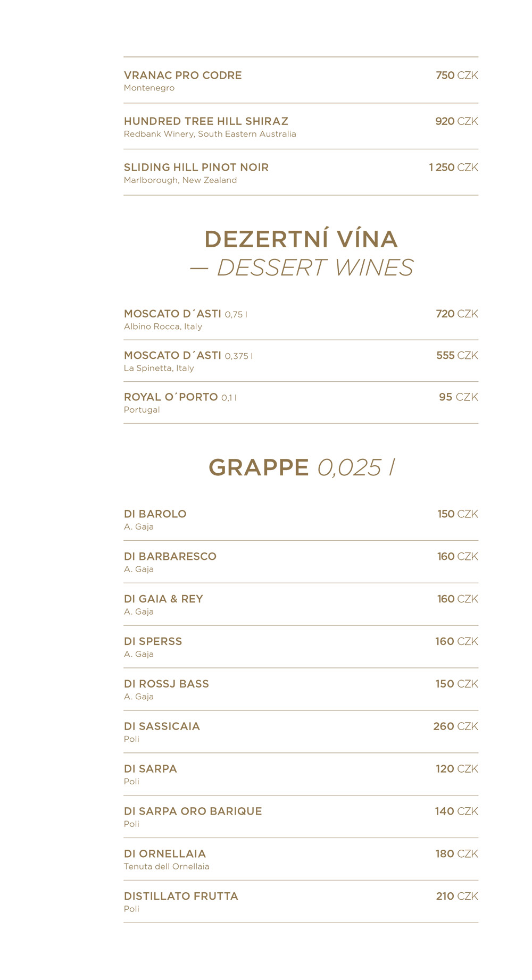Pick Di Sarpa Oro Barique
This screenshot has width=532, height=980.
(301, 817)
